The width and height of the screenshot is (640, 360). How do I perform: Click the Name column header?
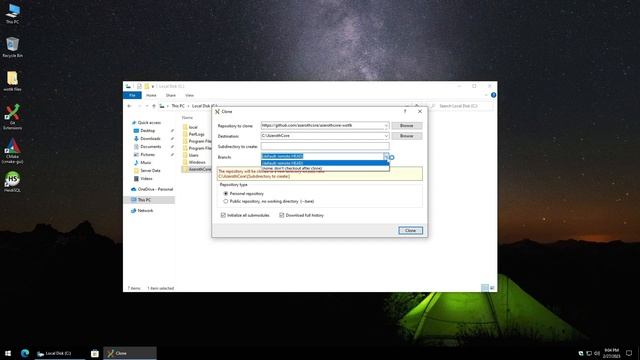187,118
